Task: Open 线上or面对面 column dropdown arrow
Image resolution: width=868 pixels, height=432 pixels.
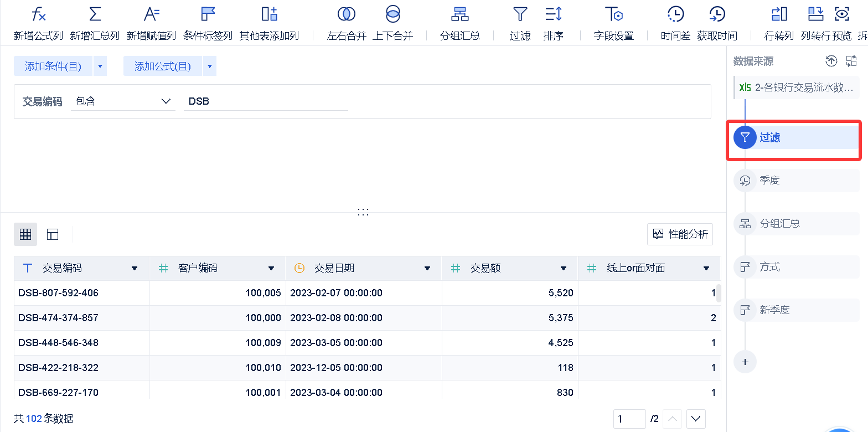Action: (x=706, y=269)
